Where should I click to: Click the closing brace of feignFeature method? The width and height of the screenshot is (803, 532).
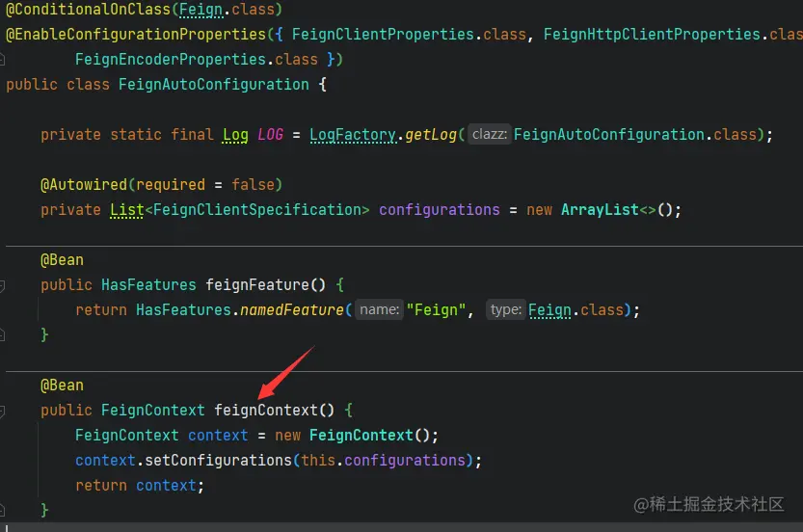click(44, 335)
